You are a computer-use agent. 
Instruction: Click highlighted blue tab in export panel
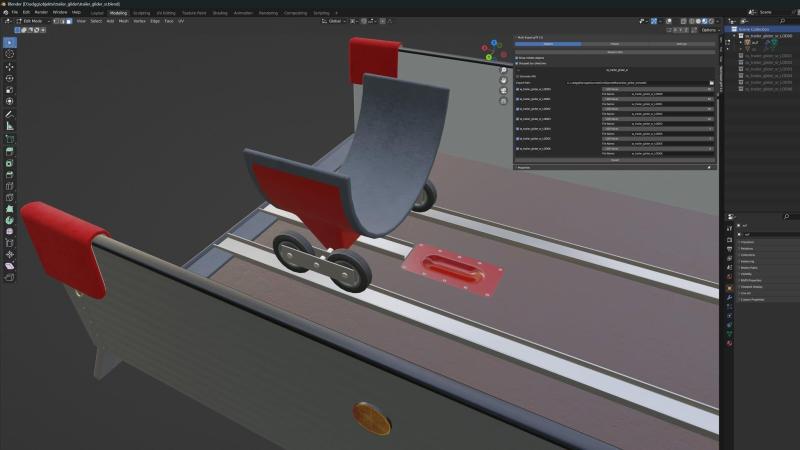[x=548, y=44]
